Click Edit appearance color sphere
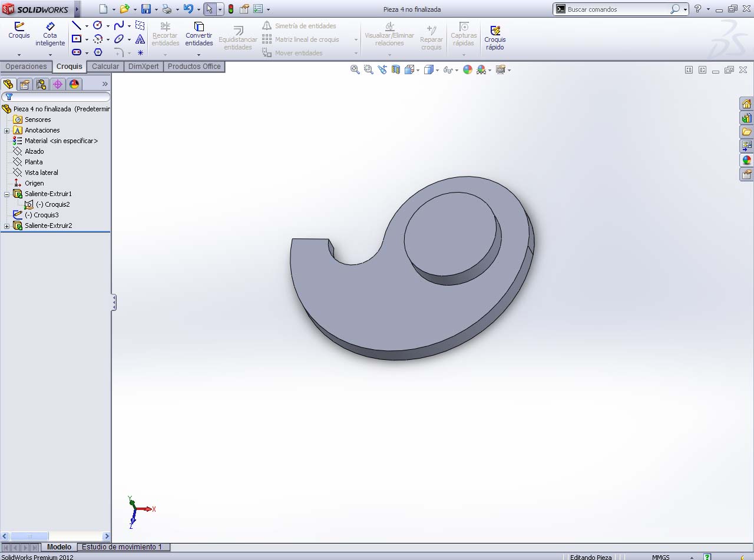Viewport: 754px width, 560px height. point(468,69)
